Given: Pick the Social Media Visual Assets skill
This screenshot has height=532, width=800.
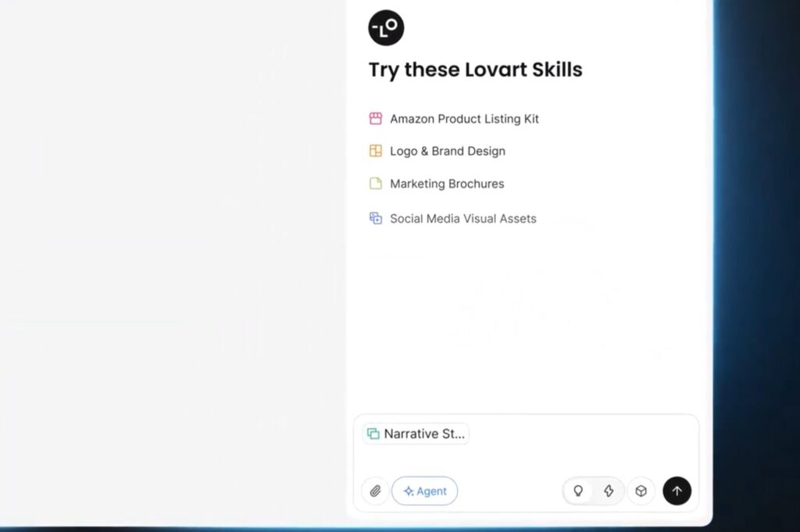Looking at the screenshot, I should point(462,219).
